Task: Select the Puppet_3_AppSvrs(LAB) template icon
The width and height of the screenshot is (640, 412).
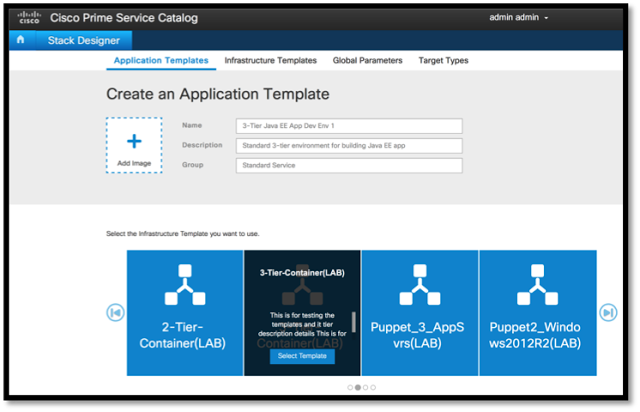Action: [x=419, y=287]
